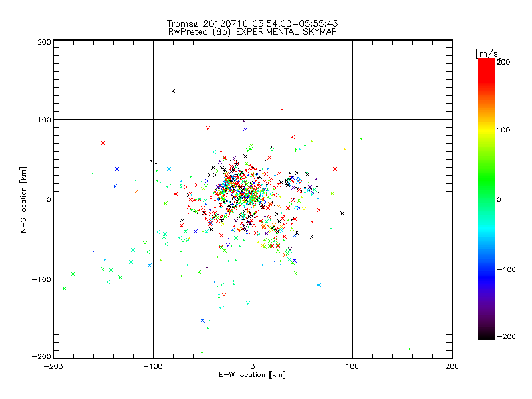
Task: Click the isolated red X near -150 km west
Action: pos(103,143)
